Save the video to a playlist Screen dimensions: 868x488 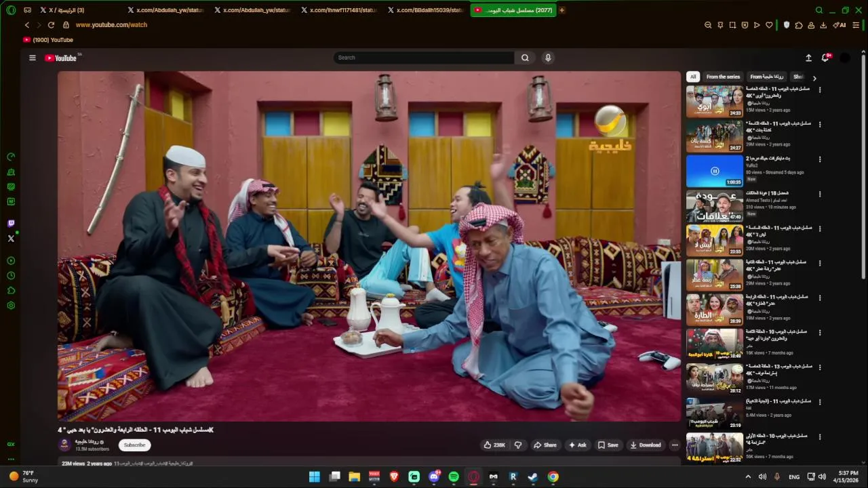point(608,445)
